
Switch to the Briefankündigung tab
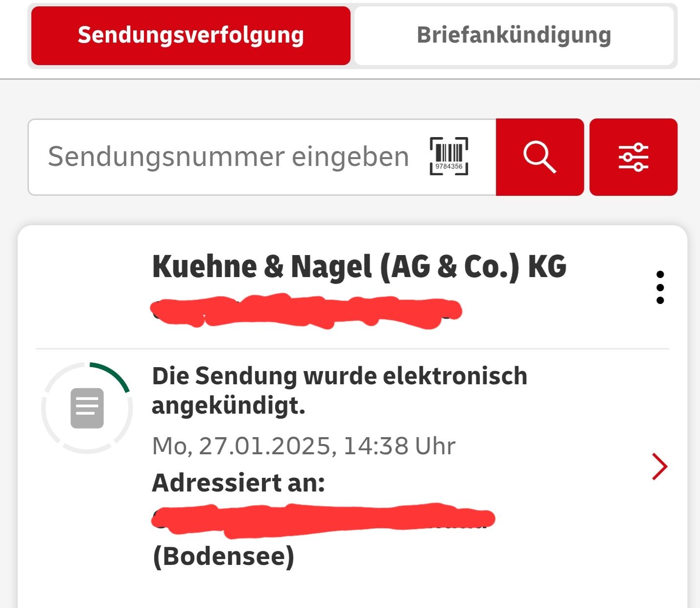(x=513, y=34)
